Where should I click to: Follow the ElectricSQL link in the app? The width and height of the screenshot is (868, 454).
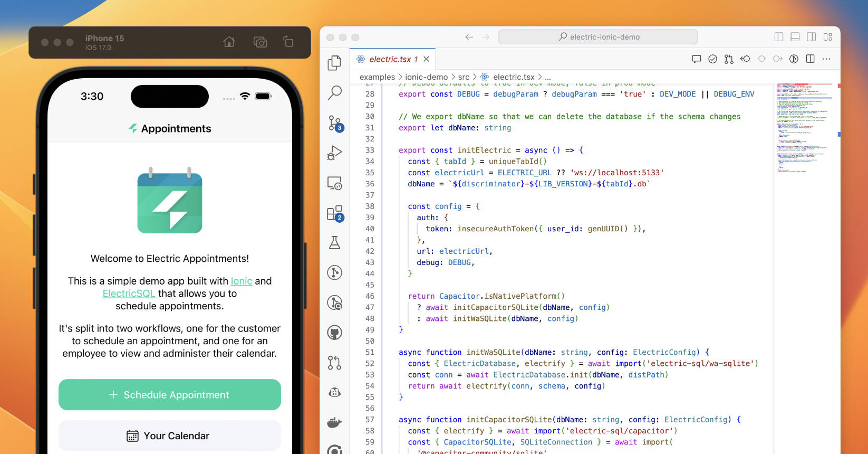coord(129,294)
